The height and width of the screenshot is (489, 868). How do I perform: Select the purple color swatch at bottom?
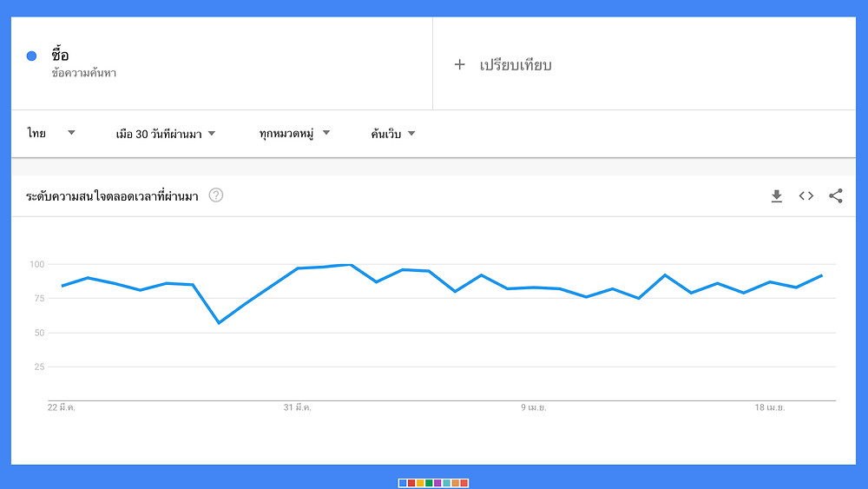point(437,483)
